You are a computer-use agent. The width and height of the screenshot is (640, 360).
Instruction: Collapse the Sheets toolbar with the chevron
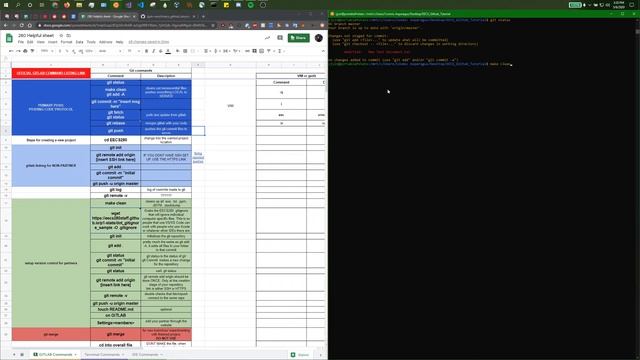tap(323, 51)
